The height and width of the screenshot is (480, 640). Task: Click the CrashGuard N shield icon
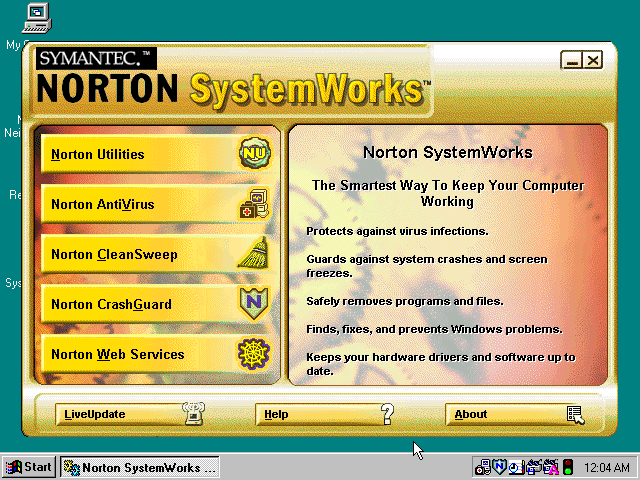pos(253,303)
